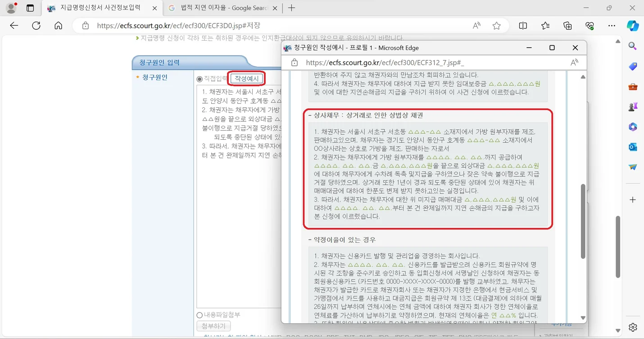Maximize the 청구원인 작성예시 popup window

(x=552, y=48)
